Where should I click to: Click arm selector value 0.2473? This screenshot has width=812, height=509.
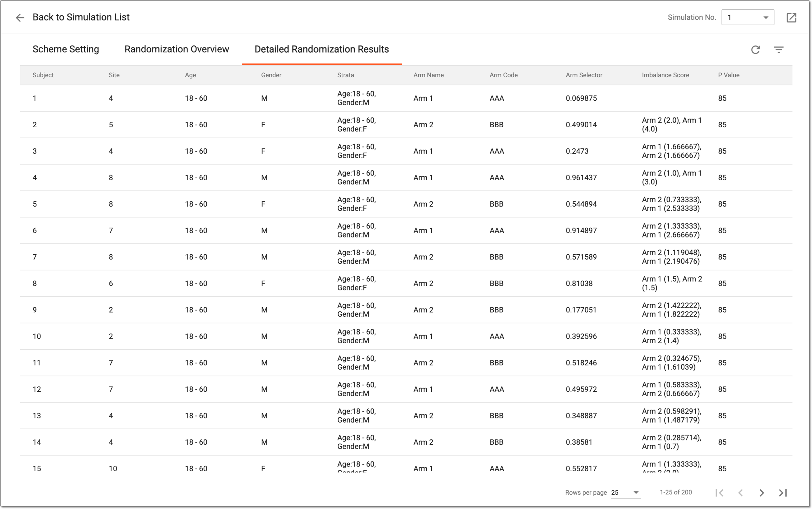577,151
